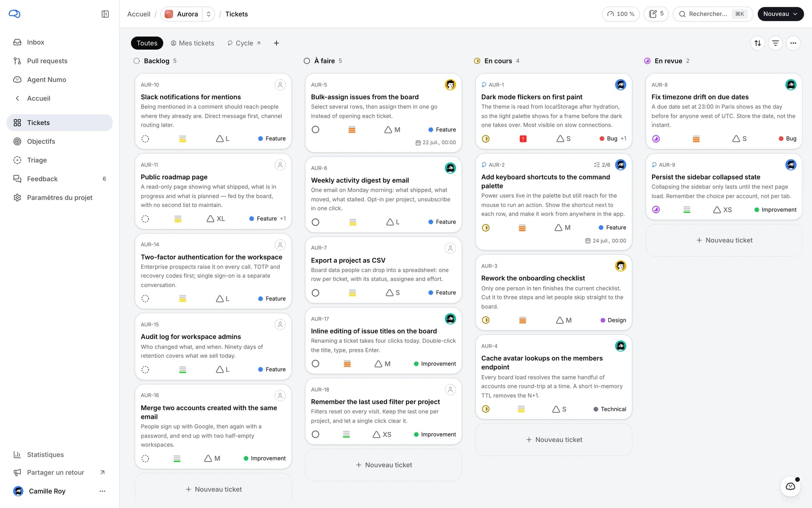The image size is (812, 508).
Task: Click green Improvement dot on AUR-18
Action: coord(416,434)
